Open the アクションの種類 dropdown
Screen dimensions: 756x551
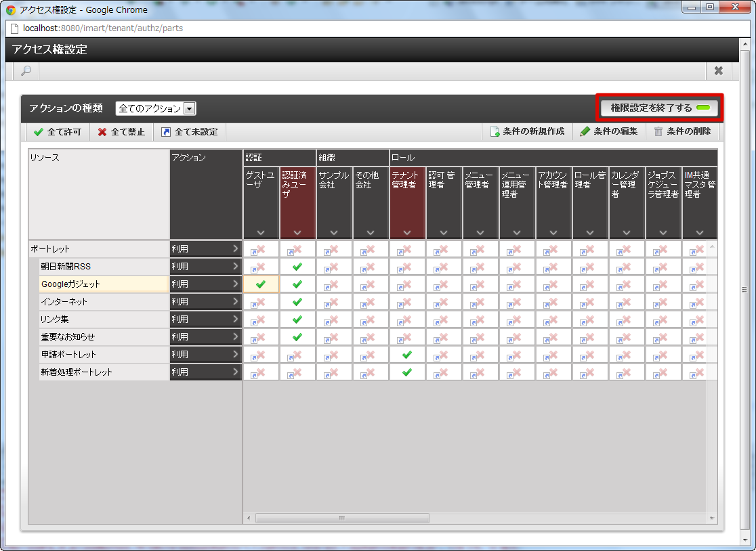[x=155, y=108]
